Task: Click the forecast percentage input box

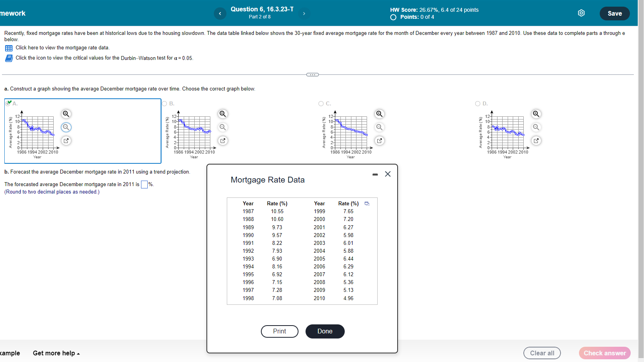Action: pos(144,184)
